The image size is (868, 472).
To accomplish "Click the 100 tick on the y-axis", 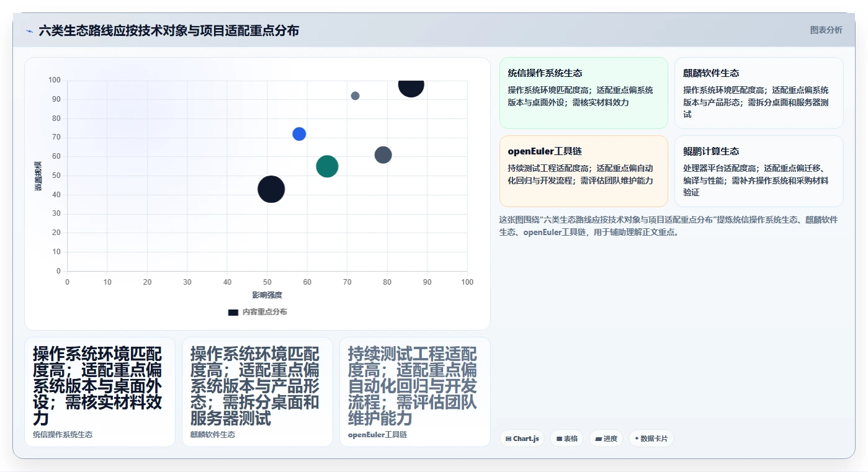I will [54, 80].
